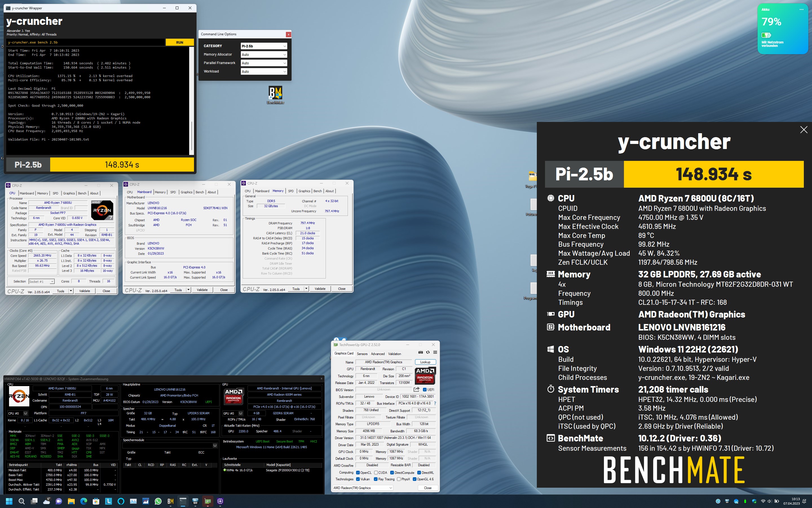Open the Akku 79% battery widget options
Viewport: 812px width, 508px height.
point(801,9)
